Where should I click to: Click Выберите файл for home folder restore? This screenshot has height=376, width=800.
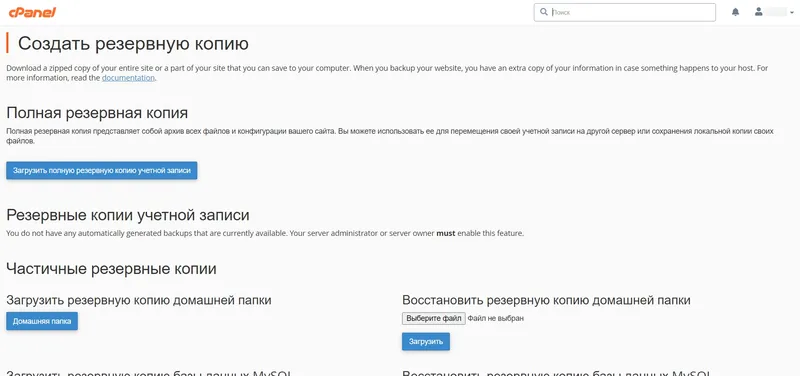434,318
